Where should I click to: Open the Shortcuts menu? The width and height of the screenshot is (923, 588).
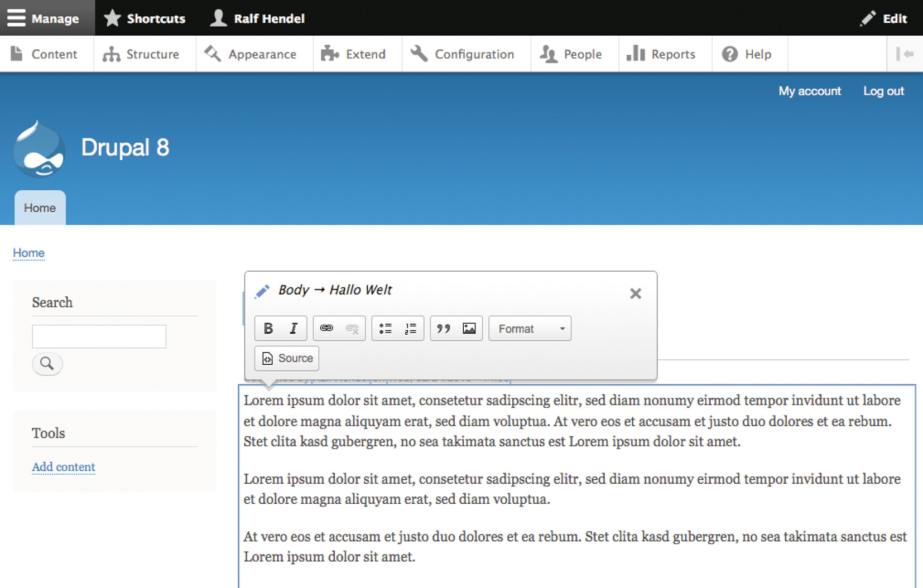click(145, 18)
